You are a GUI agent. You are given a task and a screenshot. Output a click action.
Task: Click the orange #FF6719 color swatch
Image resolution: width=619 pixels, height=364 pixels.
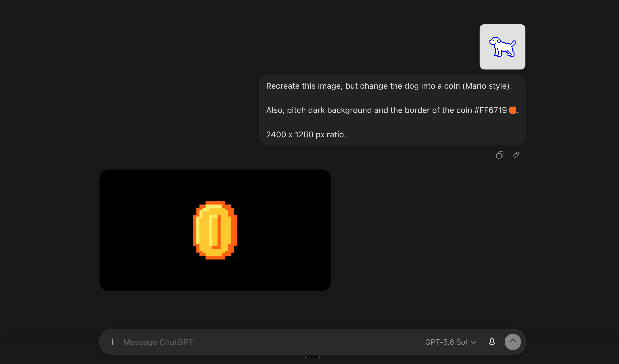(x=513, y=110)
